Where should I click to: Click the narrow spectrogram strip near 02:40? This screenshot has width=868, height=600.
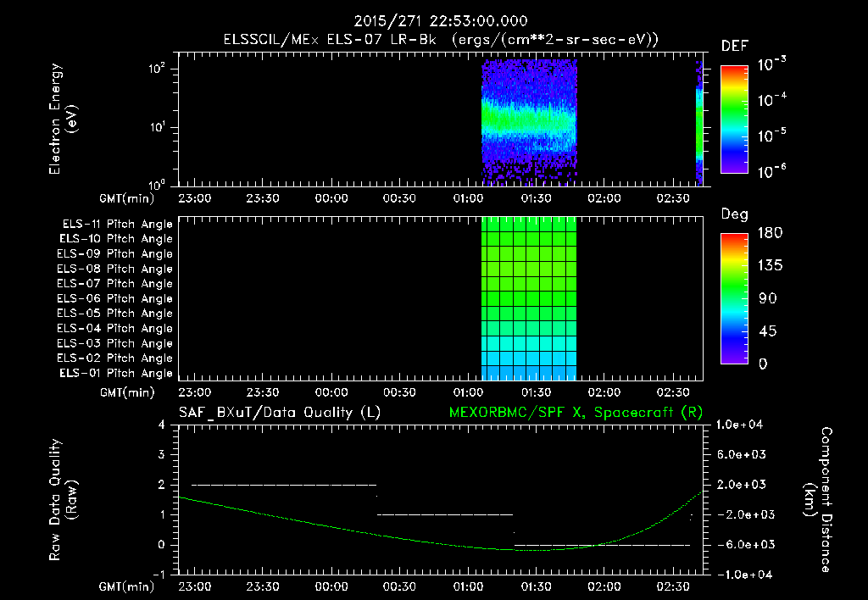click(x=699, y=123)
